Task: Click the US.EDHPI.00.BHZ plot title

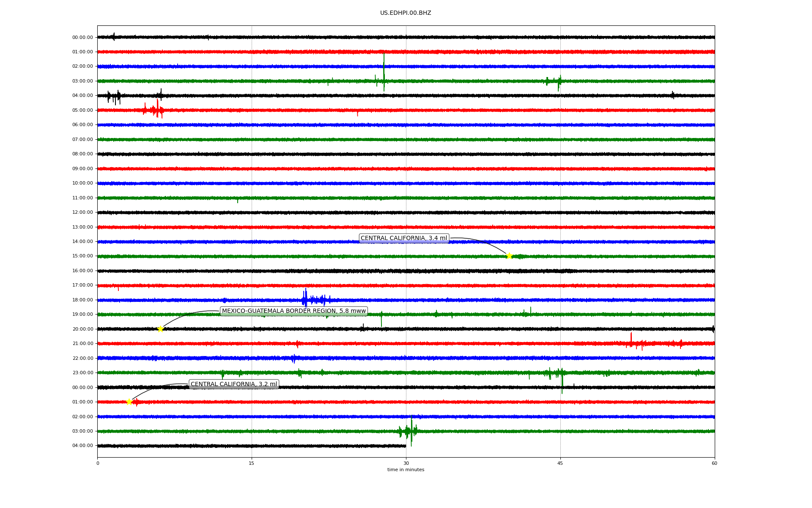Action: [x=406, y=13]
